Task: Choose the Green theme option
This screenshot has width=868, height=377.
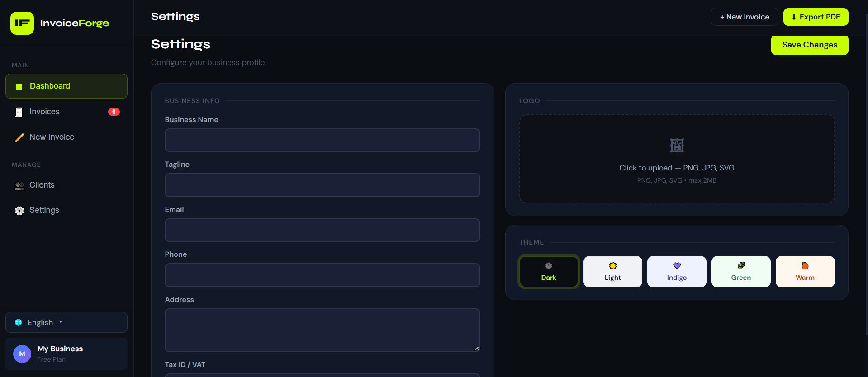Action: click(741, 272)
